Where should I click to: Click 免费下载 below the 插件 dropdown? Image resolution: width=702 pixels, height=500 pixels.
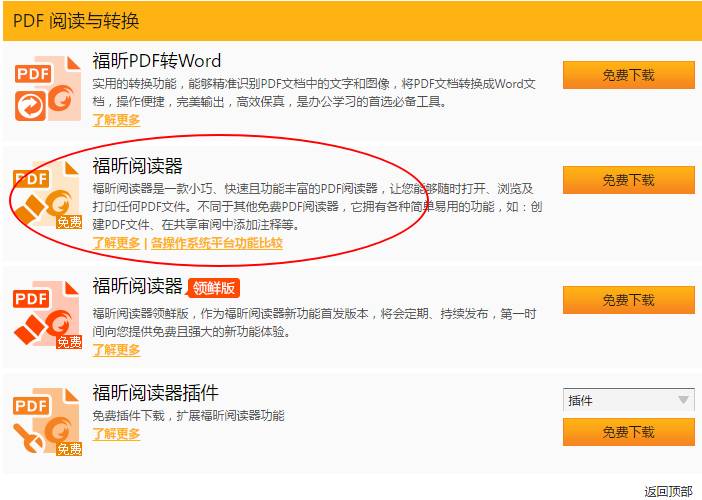point(629,432)
